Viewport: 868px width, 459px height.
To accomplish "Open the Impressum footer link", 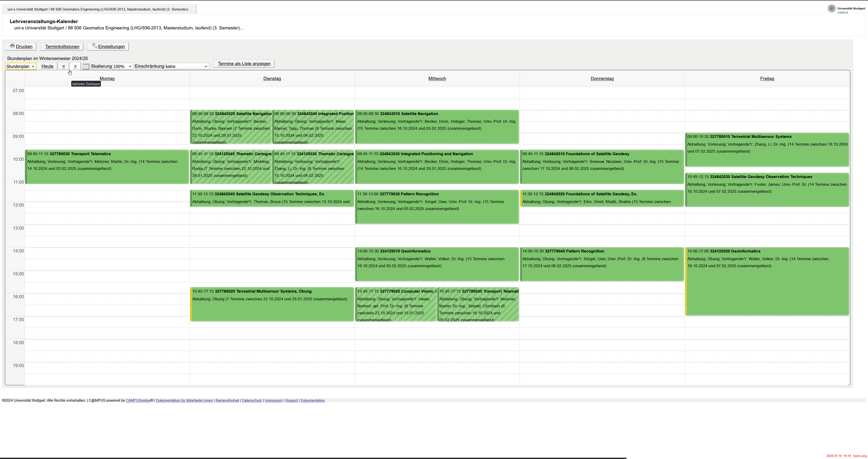I will (273, 400).
